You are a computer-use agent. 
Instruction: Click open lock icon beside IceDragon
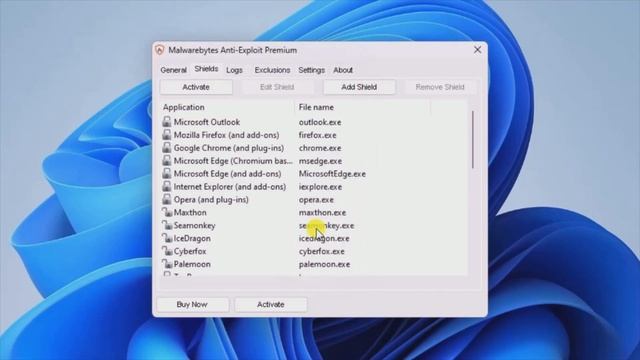click(167, 238)
